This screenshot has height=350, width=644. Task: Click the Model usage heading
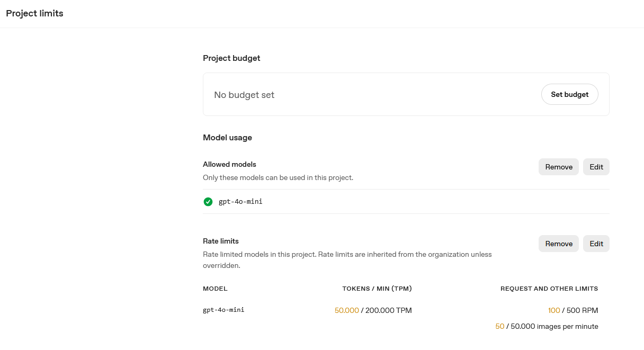[x=227, y=138]
